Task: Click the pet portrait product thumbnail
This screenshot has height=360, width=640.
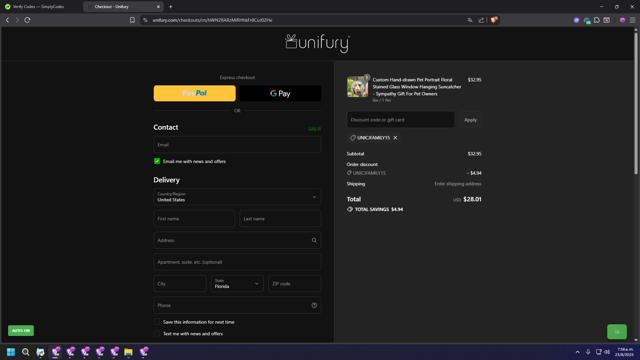Action: pos(358,86)
